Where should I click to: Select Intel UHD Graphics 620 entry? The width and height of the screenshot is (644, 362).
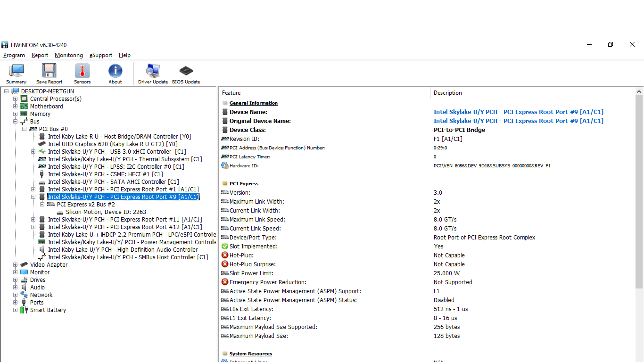tap(113, 144)
